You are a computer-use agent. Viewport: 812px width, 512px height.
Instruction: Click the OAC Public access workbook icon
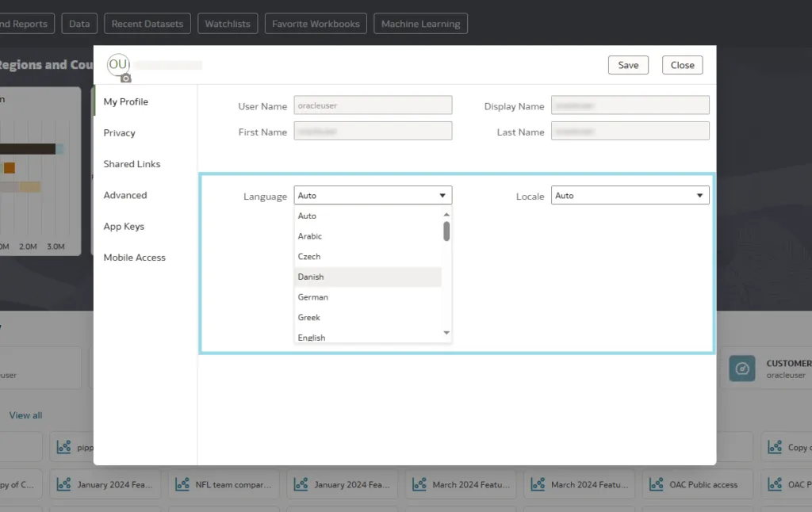657,484
